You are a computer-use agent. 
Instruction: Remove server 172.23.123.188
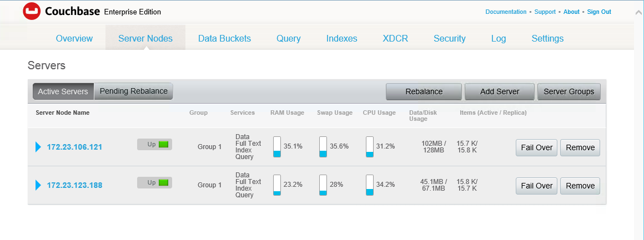click(x=580, y=186)
